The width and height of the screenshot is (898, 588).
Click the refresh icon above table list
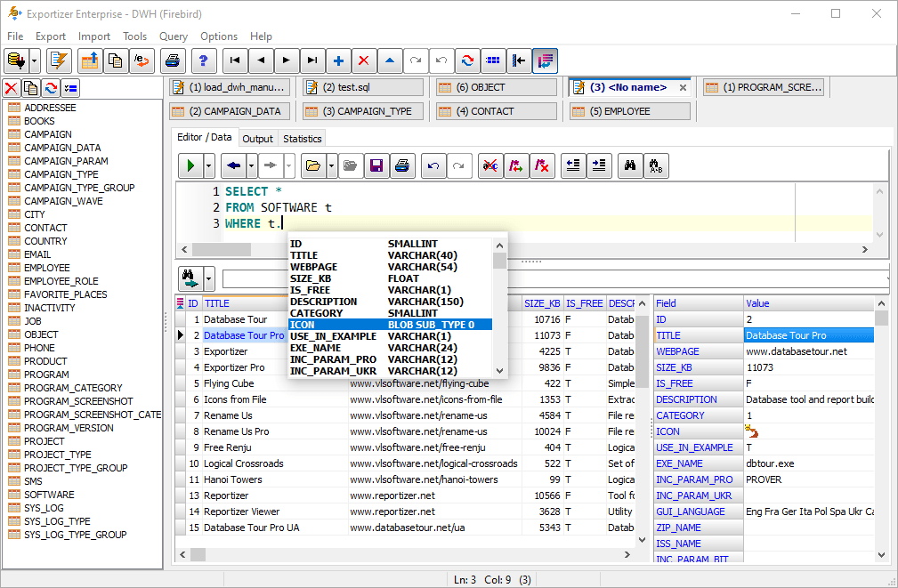[51, 88]
